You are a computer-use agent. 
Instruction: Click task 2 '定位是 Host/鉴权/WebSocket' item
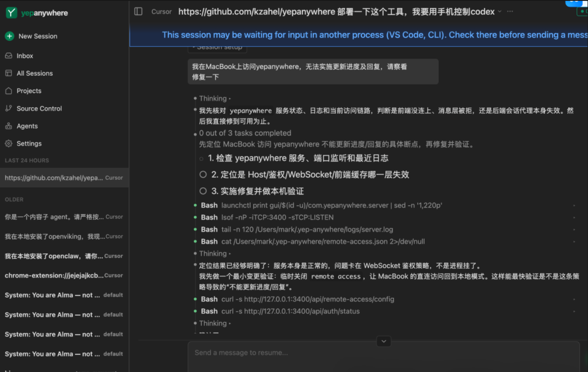pos(304,174)
